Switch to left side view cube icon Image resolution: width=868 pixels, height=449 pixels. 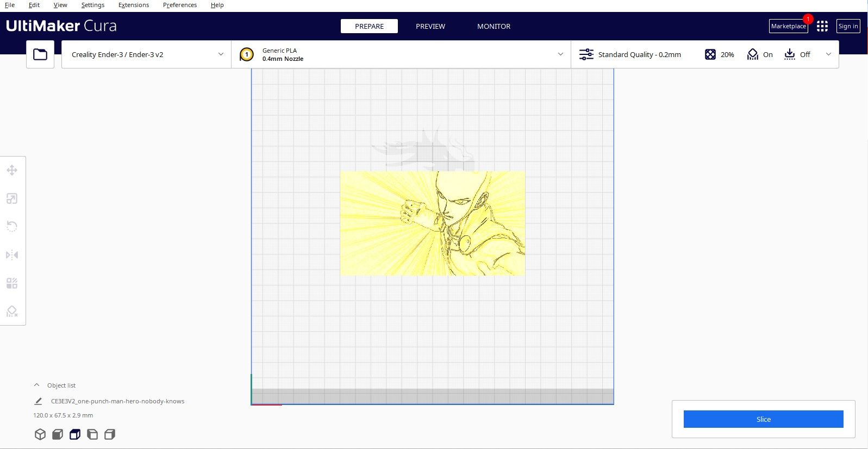(92, 434)
